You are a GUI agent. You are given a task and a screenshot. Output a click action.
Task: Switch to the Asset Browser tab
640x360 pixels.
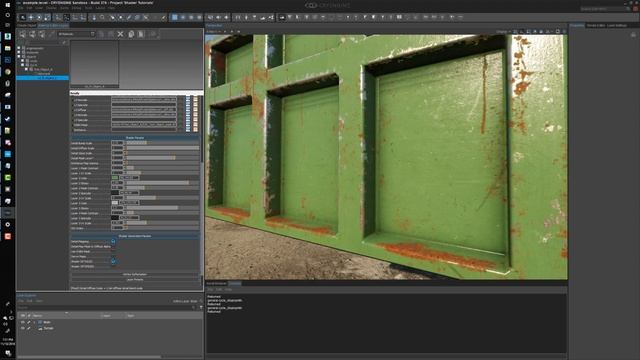(x=216, y=283)
